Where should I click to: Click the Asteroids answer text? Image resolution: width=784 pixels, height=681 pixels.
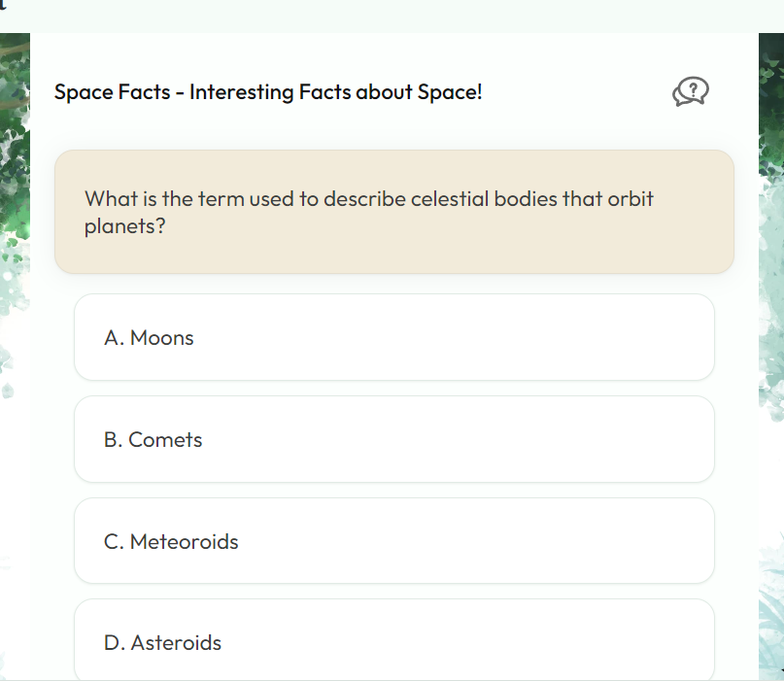tap(176, 643)
